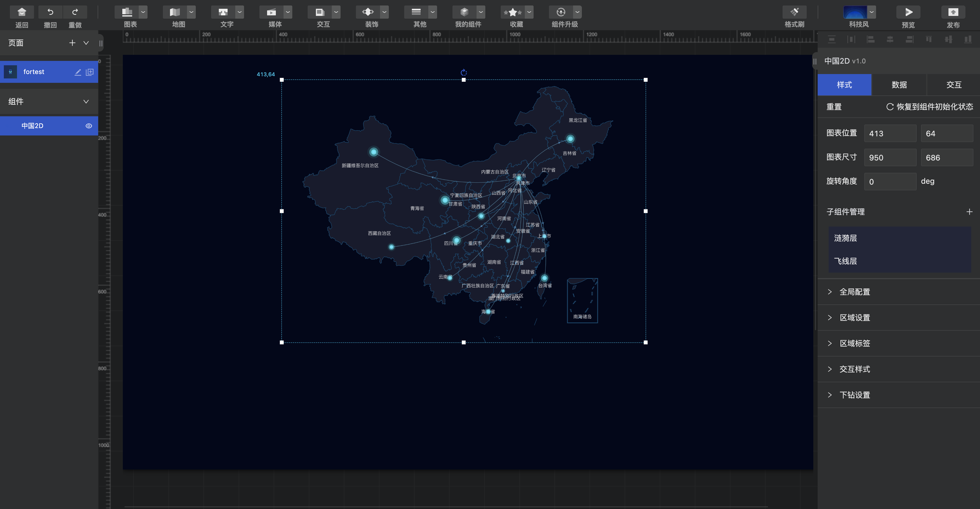980x509 pixels.
Task: Click the 发布 publish icon
Action: pos(953,12)
